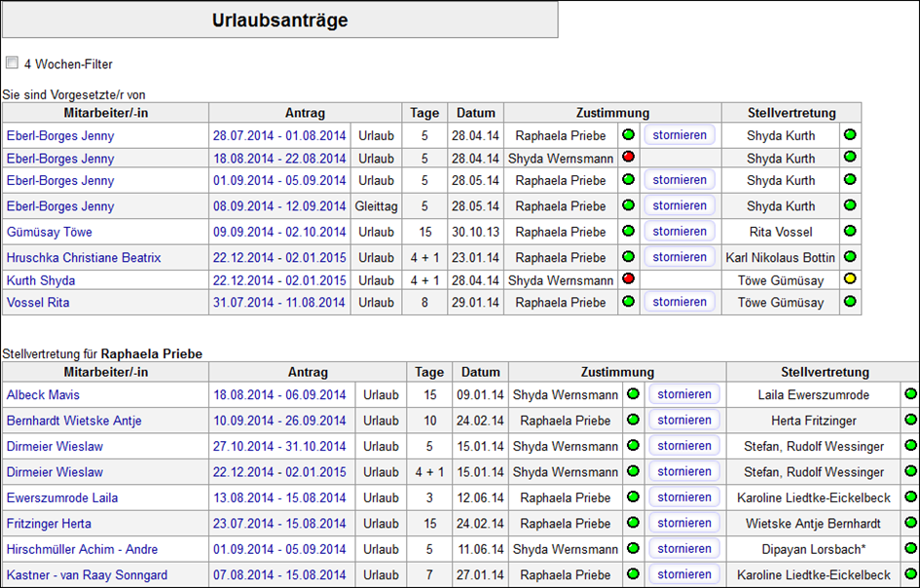Click green approval dot in Hirschmüller Achim - Andre row
The image size is (920, 588).
tap(633, 548)
